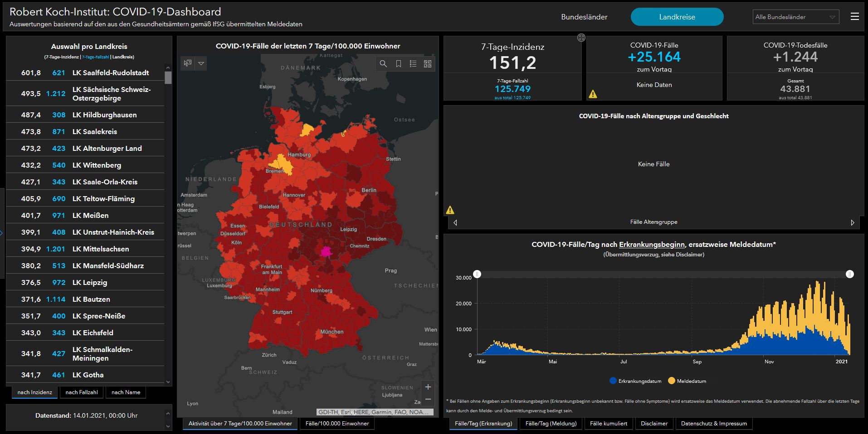Open the hamburger menu at top right
The height and width of the screenshot is (434, 868).
tap(855, 17)
